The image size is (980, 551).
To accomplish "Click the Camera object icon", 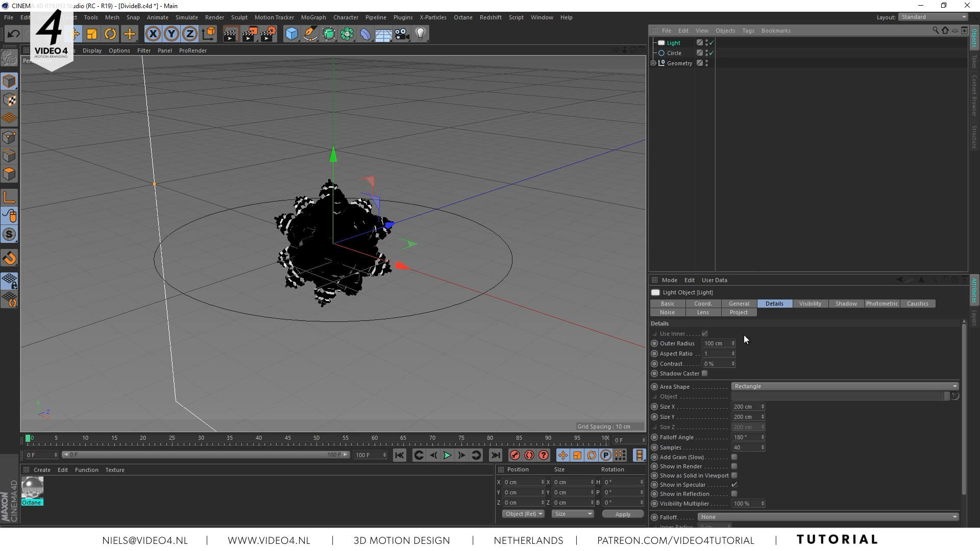I will (402, 34).
